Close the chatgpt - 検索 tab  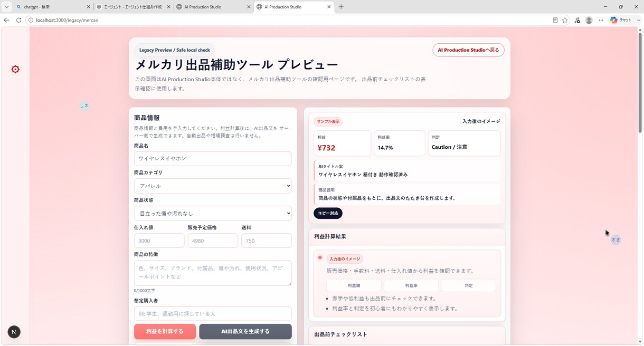88,7
